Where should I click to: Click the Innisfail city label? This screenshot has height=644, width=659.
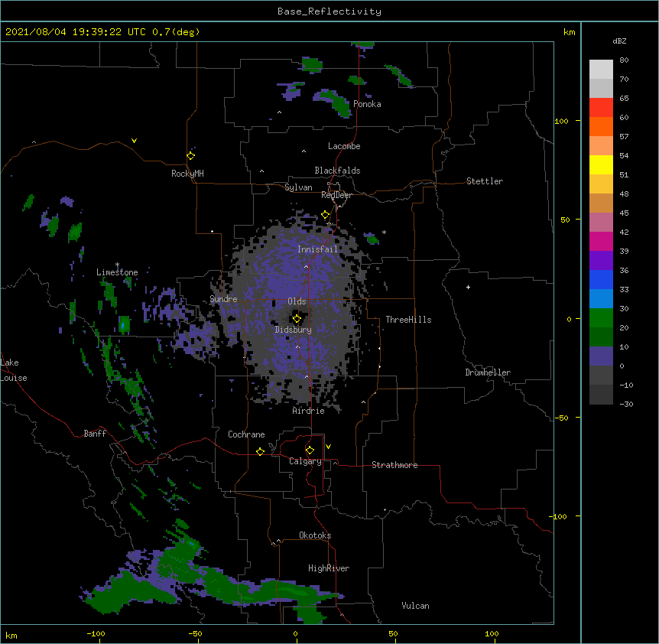pyautogui.click(x=317, y=249)
